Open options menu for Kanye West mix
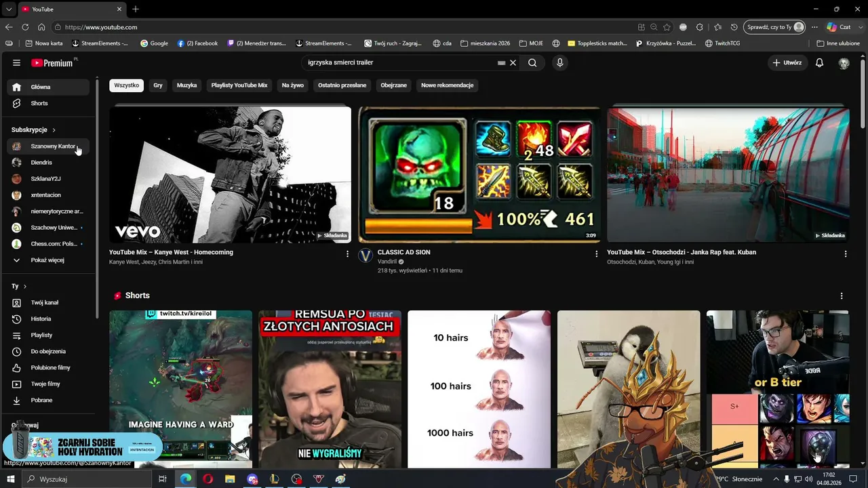The height and width of the screenshot is (488, 868). pos(347,253)
